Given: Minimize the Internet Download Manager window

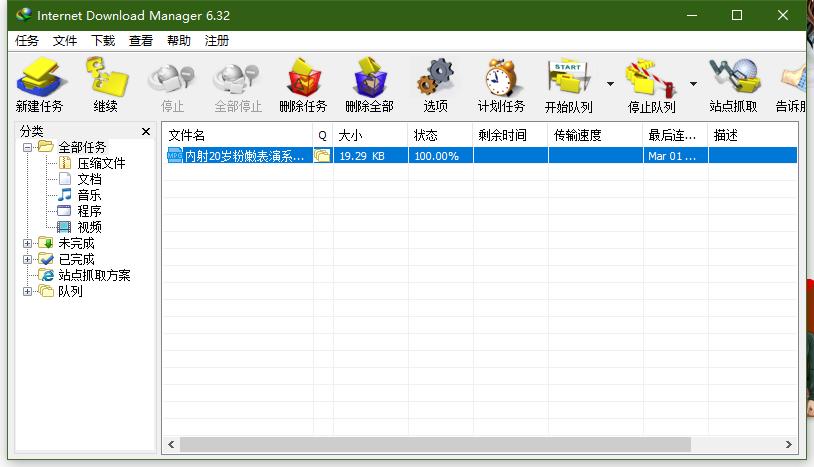Looking at the screenshot, I should (x=691, y=15).
